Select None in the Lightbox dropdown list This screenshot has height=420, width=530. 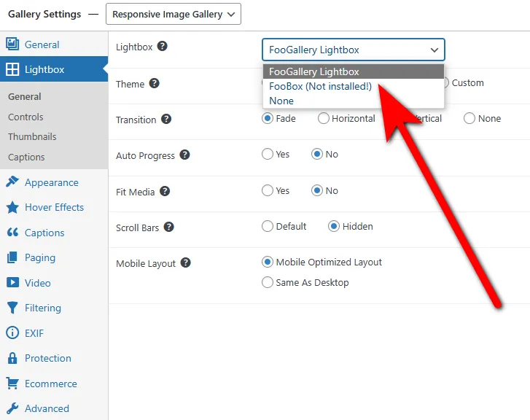(x=281, y=101)
